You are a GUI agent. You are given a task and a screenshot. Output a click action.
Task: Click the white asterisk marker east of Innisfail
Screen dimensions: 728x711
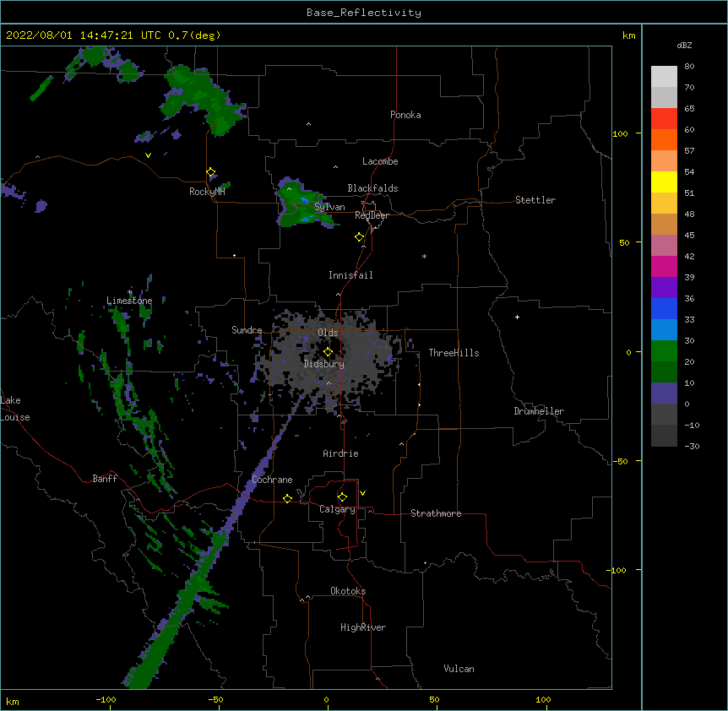(424, 256)
